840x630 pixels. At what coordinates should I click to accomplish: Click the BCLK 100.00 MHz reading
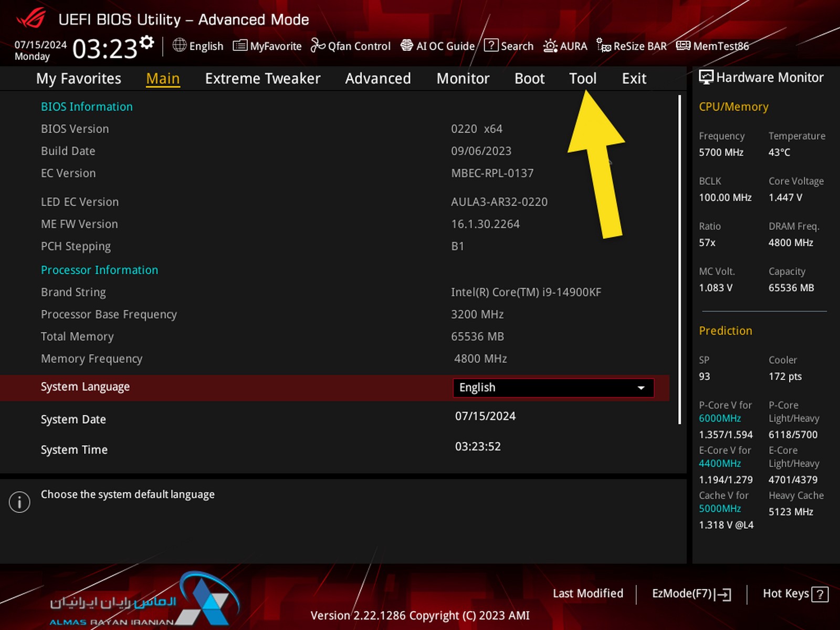tap(725, 198)
